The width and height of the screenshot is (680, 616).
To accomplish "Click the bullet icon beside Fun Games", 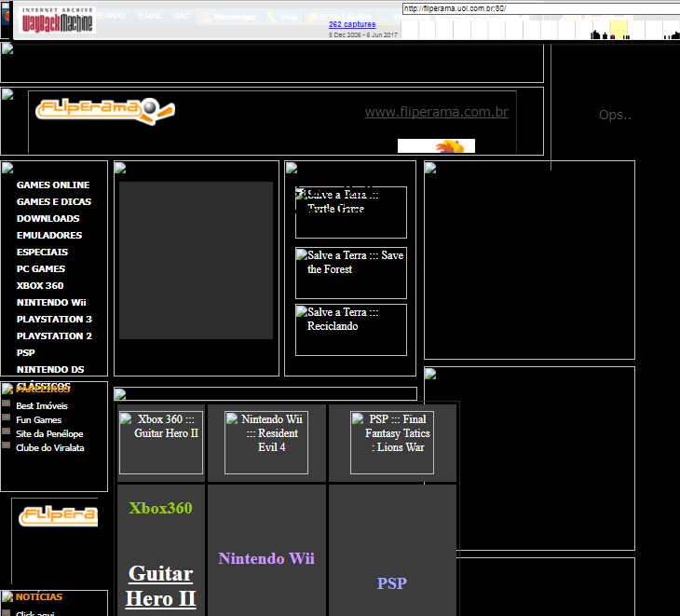I will [x=7, y=418].
